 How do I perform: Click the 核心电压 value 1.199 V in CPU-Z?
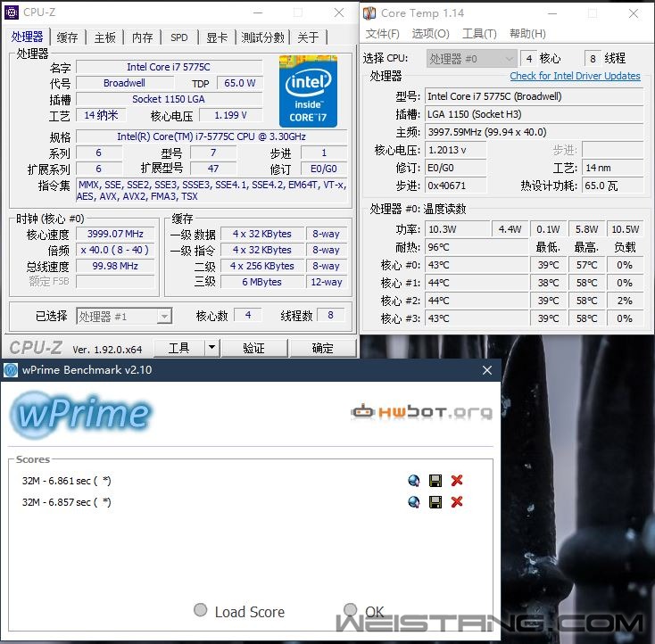pos(230,115)
